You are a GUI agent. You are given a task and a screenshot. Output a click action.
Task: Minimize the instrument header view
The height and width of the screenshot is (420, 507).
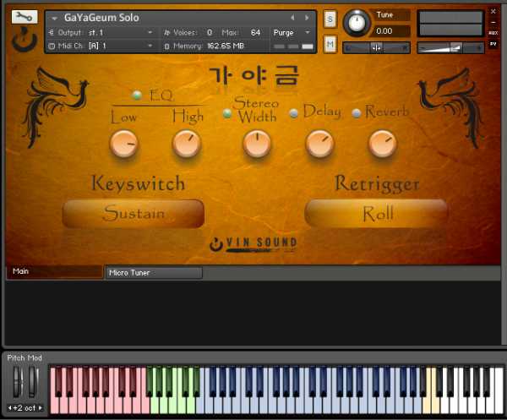(493, 22)
